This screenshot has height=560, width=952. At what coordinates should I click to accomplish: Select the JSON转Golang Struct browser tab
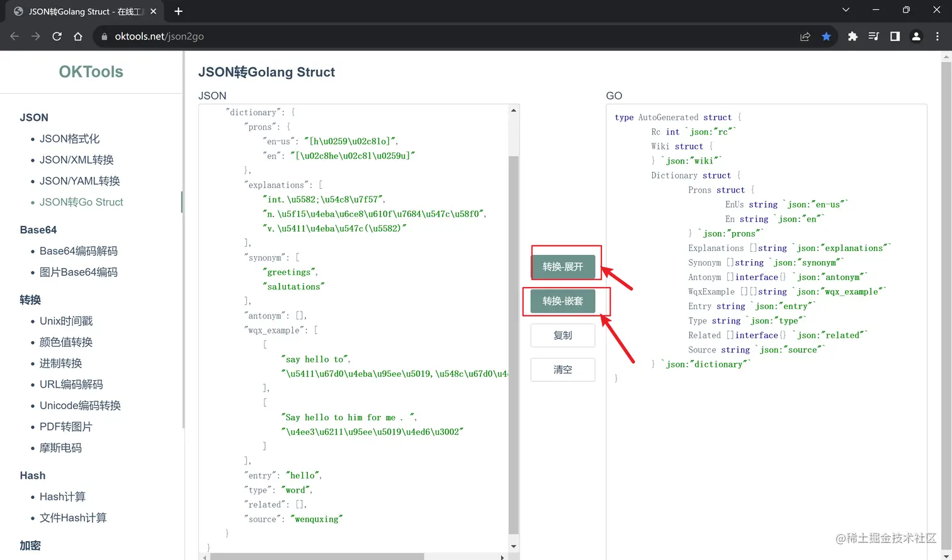click(84, 11)
